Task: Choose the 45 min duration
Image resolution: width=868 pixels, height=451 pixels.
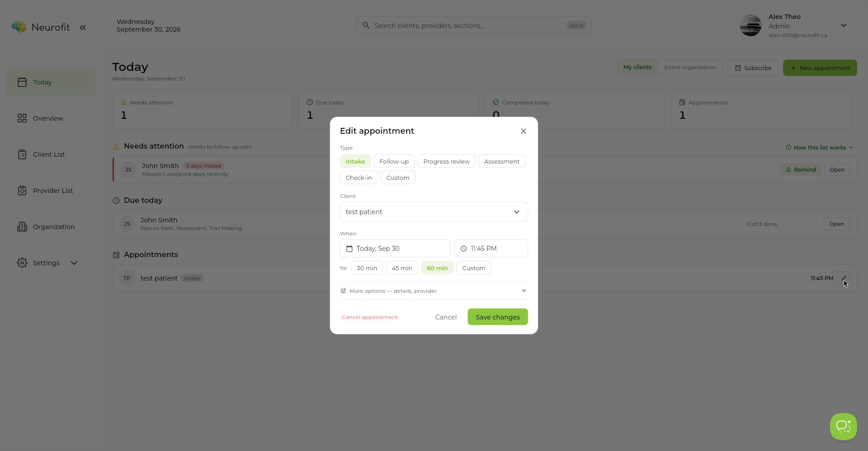Action: pyautogui.click(x=402, y=268)
